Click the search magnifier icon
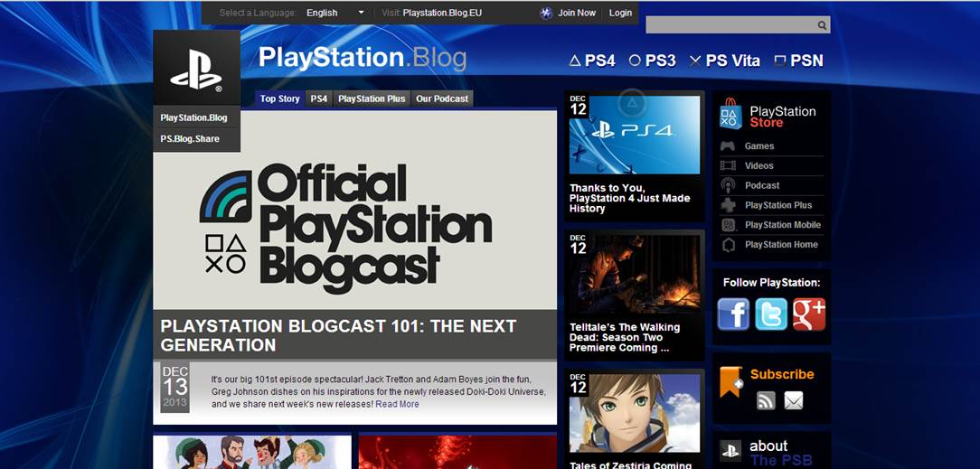The width and height of the screenshot is (980, 469). coord(822,25)
